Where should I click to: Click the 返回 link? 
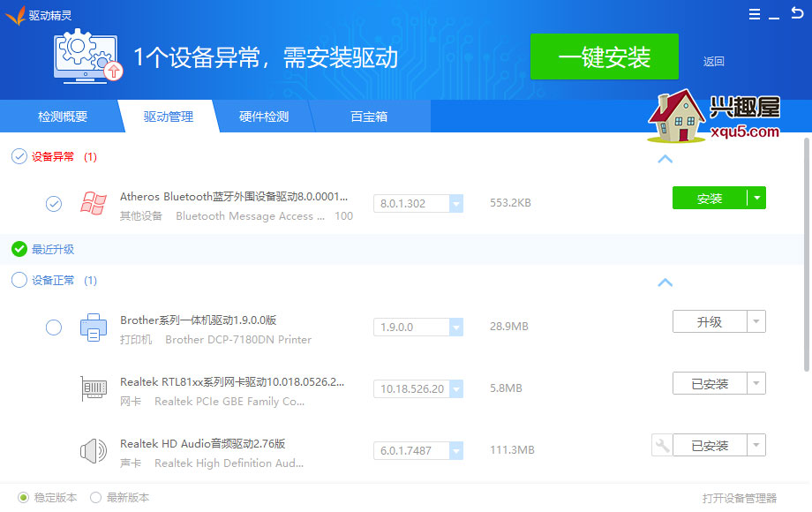(x=714, y=62)
